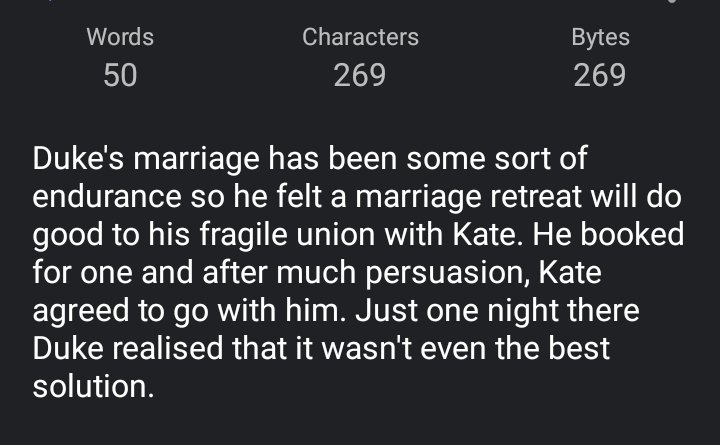Click the word "fragile" in the paragraph
Screen dimensions: 720x445
[x=243, y=235]
